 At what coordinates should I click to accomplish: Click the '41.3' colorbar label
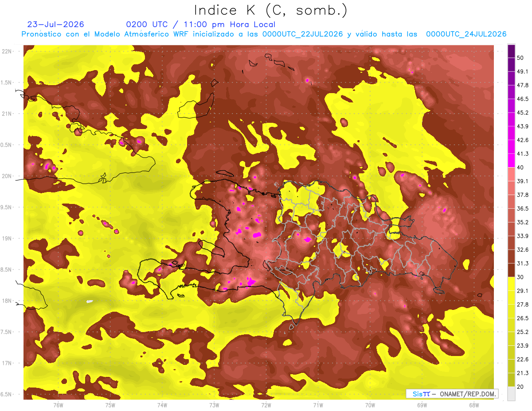pyautogui.click(x=523, y=154)
